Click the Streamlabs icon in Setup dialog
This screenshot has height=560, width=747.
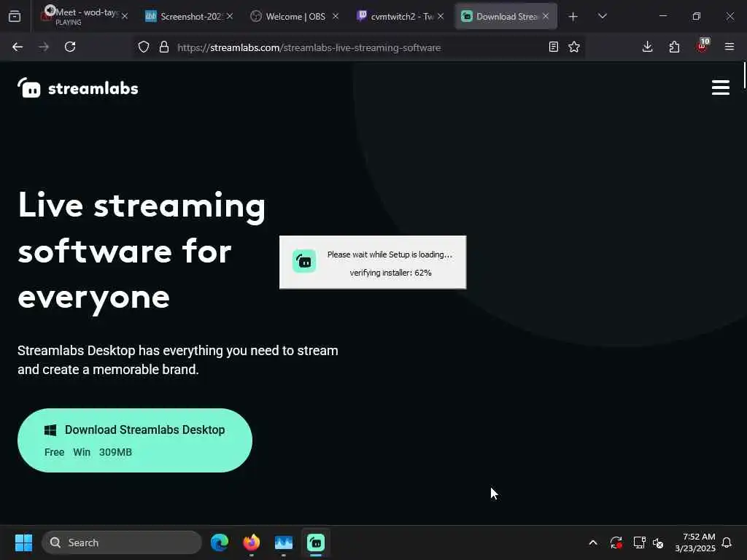pos(304,261)
